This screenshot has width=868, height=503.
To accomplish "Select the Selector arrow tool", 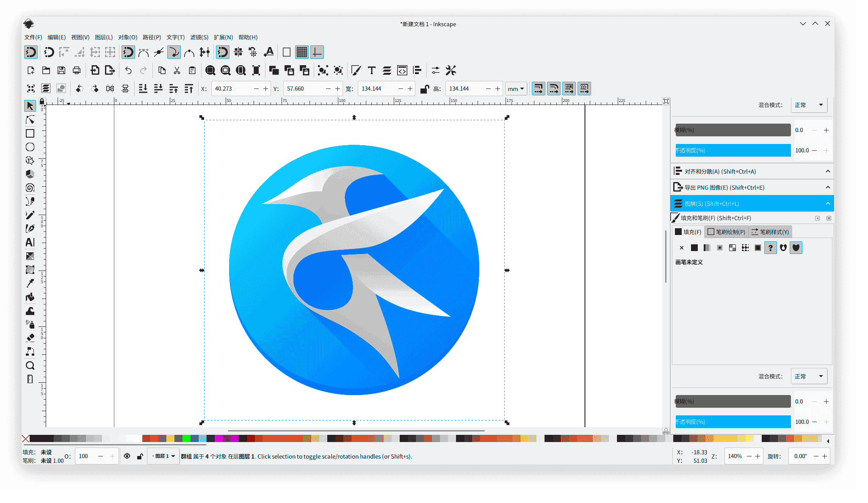I will pyautogui.click(x=30, y=106).
